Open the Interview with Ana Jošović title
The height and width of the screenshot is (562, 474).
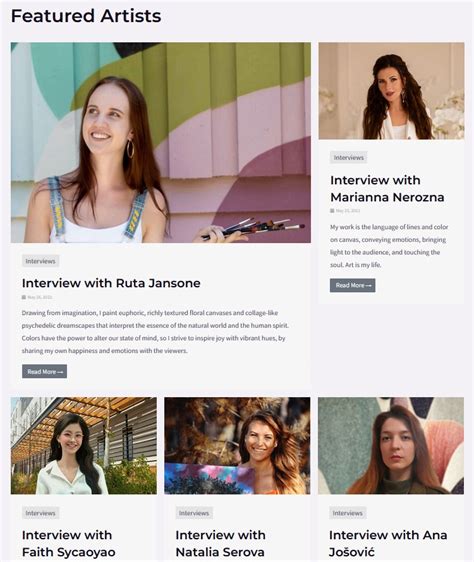tap(388, 543)
